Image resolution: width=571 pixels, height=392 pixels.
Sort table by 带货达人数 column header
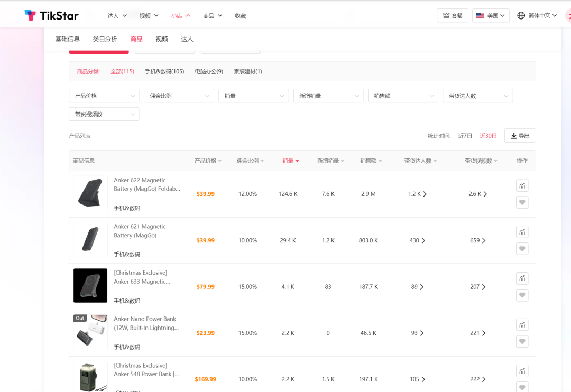point(420,161)
